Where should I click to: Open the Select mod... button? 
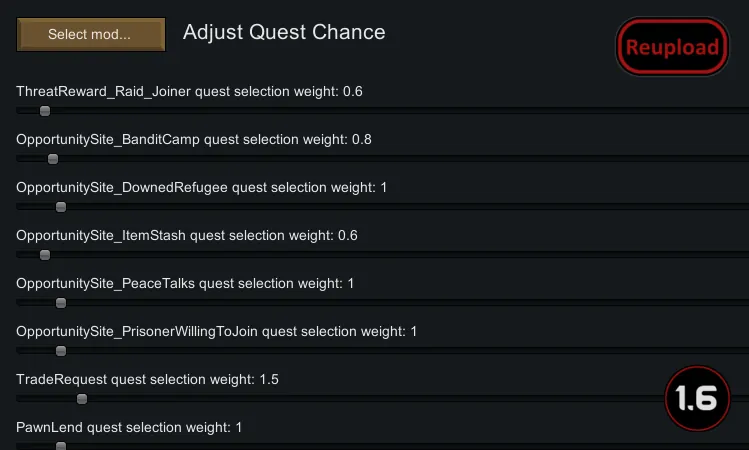pos(90,34)
